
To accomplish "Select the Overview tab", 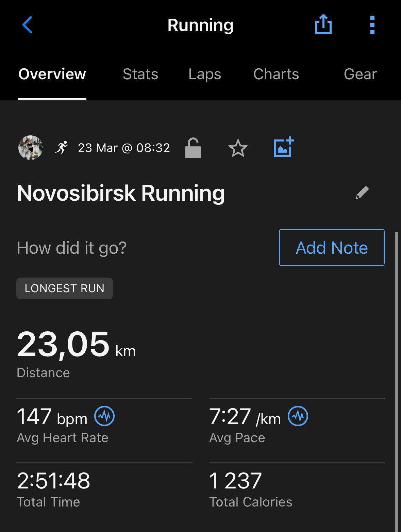I will click(52, 74).
